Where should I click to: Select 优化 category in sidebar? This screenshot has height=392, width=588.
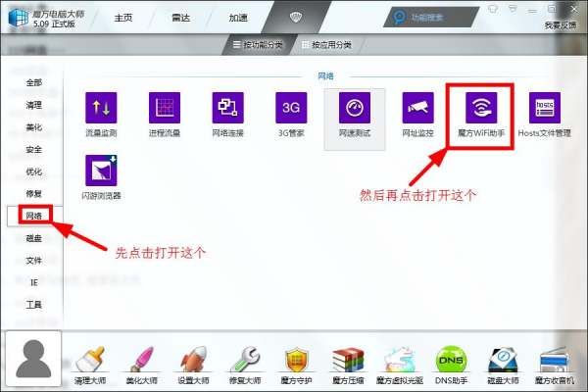tap(33, 171)
